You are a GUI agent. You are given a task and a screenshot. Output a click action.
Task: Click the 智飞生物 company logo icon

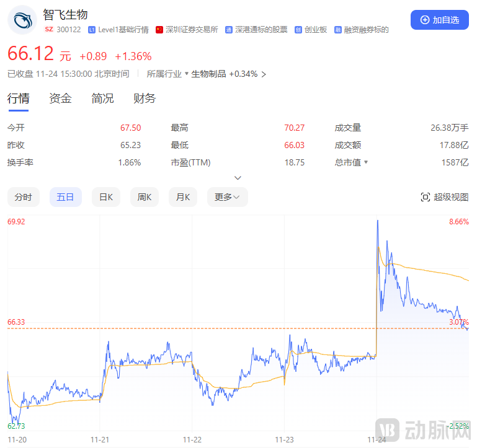pos(22,20)
